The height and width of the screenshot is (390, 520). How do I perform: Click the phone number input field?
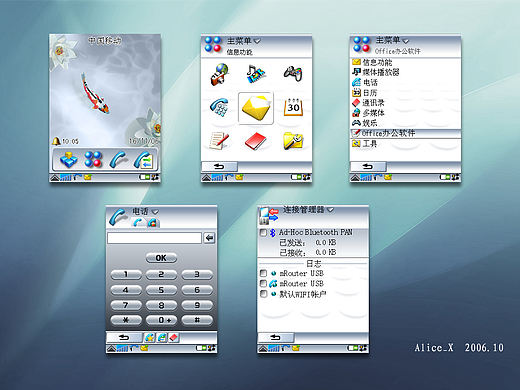coord(154,238)
